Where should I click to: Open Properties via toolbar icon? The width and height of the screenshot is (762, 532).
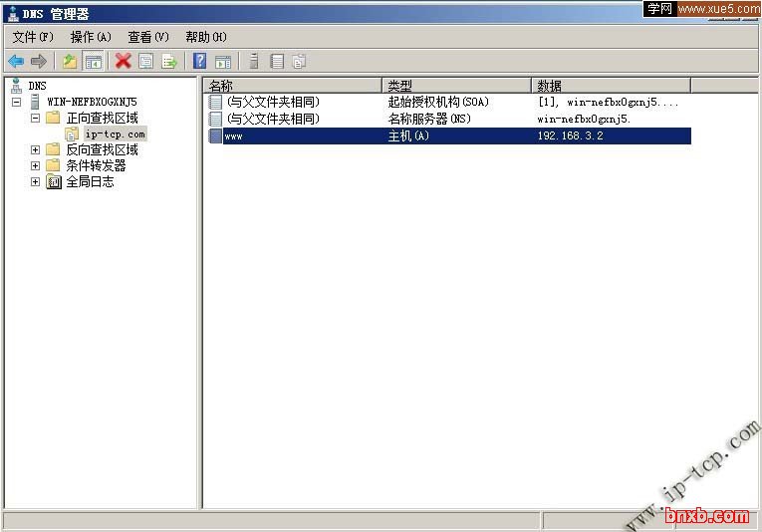click(145, 61)
